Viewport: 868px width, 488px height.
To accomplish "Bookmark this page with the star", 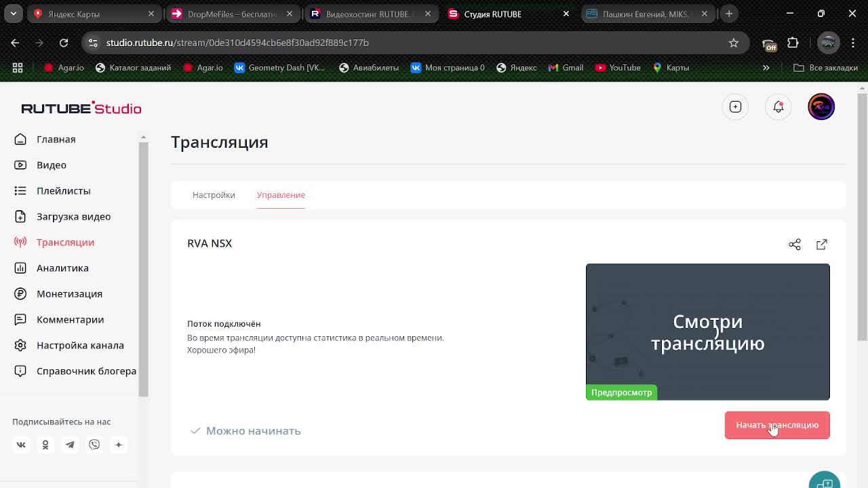I will (734, 43).
